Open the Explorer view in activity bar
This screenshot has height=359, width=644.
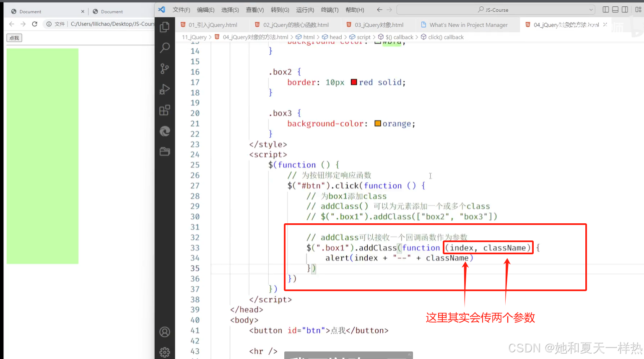pos(165,27)
